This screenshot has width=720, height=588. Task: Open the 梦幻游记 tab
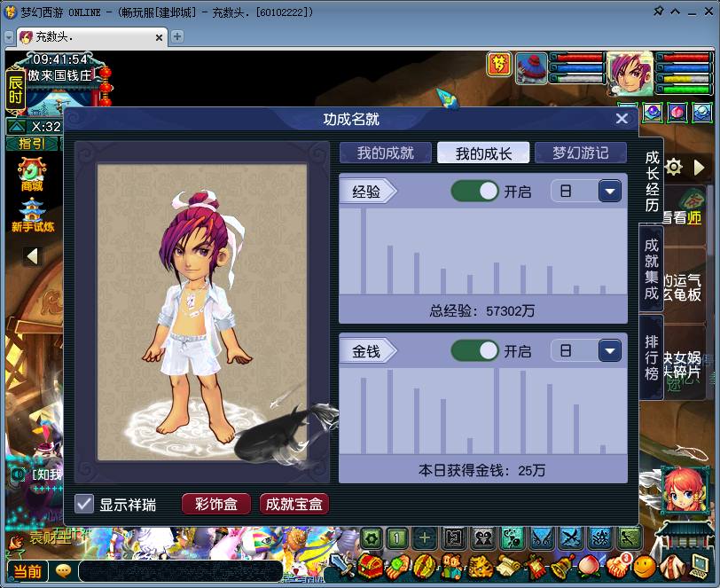pos(581,153)
